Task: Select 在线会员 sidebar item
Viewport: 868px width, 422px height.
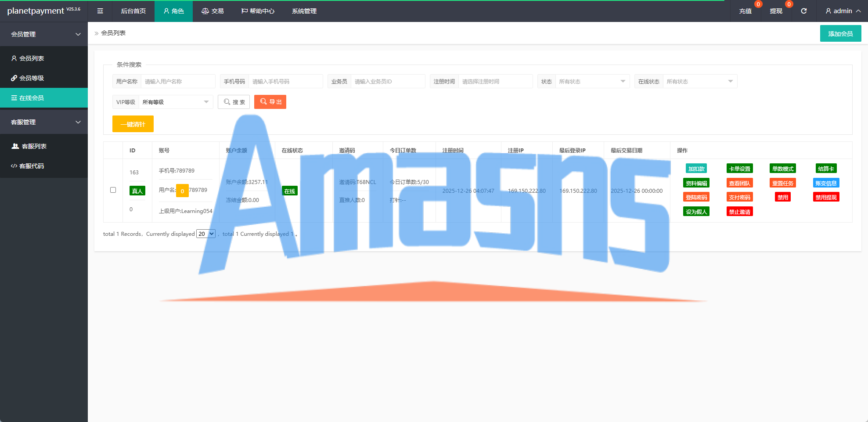Action: (44, 98)
